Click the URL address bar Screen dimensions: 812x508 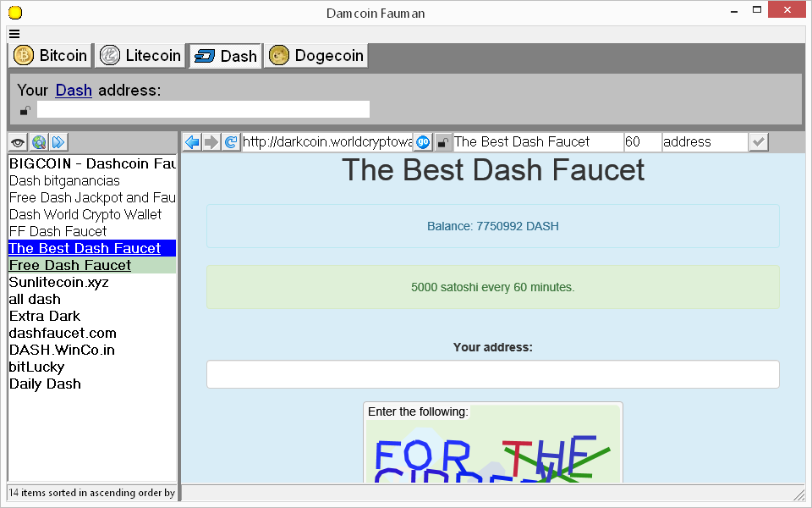click(326, 142)
